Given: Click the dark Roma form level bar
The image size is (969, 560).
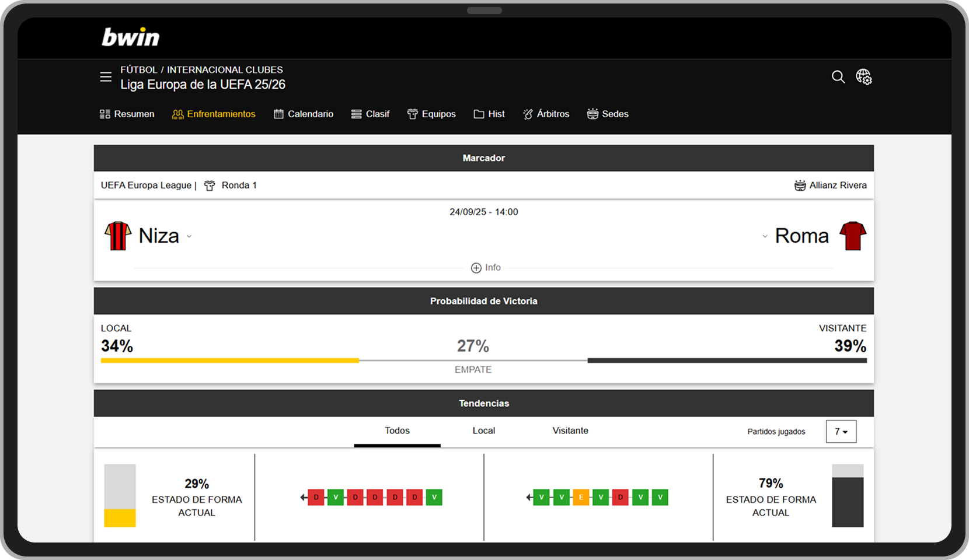Looking at the screenshot, I should 848,502.
